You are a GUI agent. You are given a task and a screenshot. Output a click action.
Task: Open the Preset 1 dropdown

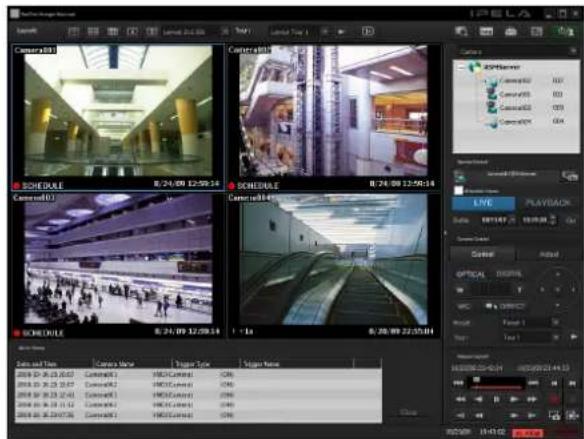pyautogui.click(x=530, y=322)
